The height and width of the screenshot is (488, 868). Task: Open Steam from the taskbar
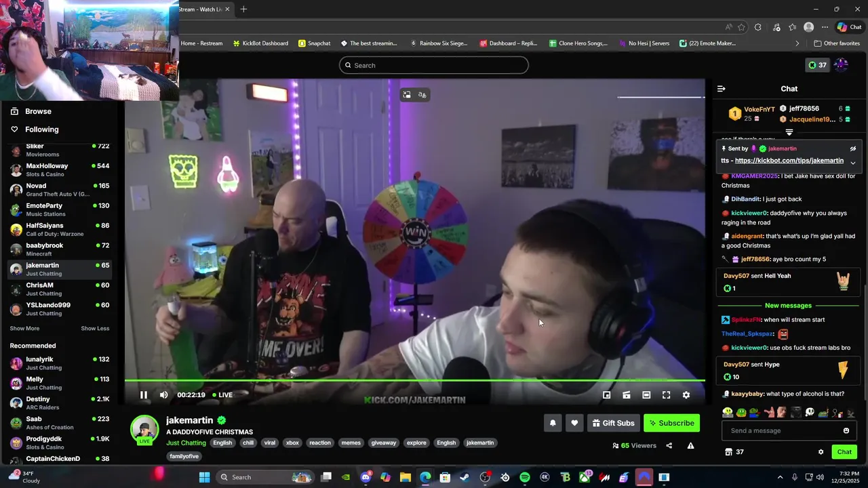tap(465, 477)
